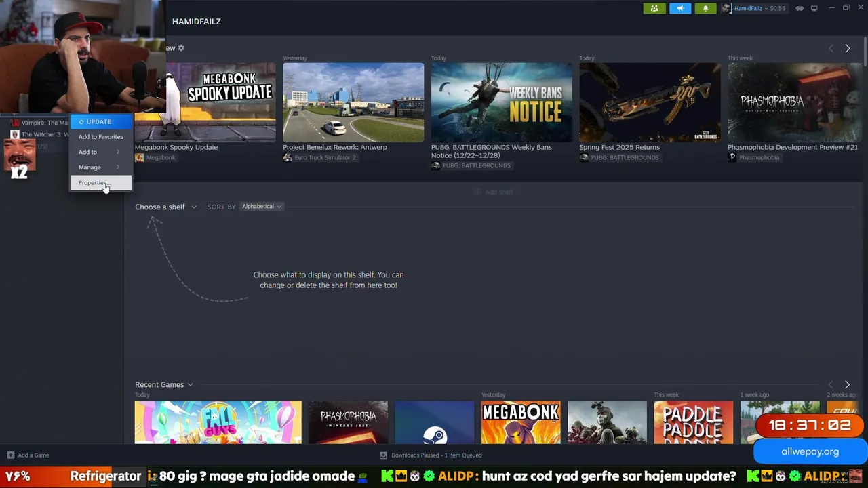Expand the Recent Games shelf dropdown
868x488 pixels.
(x=190, y=385)
